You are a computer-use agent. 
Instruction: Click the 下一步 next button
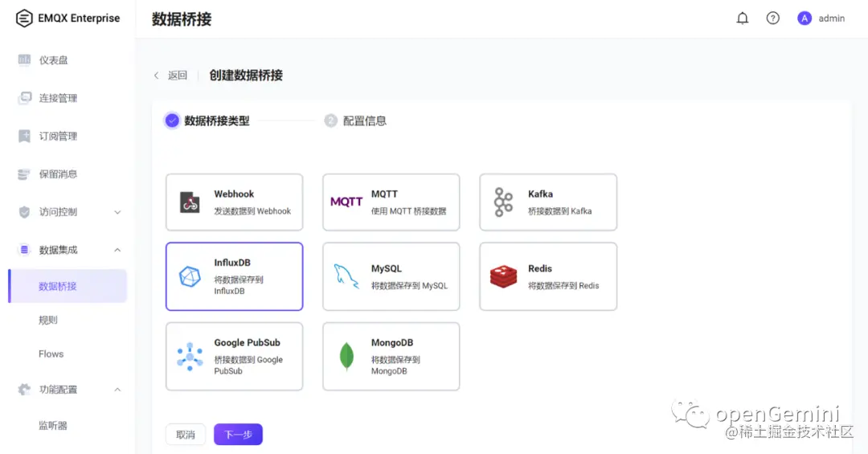point(238,435)
